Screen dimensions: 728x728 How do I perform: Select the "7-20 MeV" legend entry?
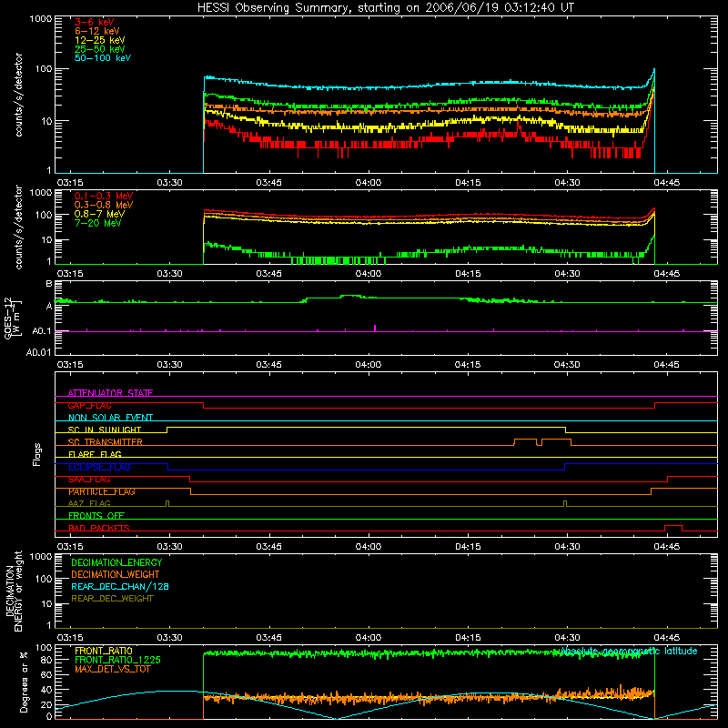(97, 223)
